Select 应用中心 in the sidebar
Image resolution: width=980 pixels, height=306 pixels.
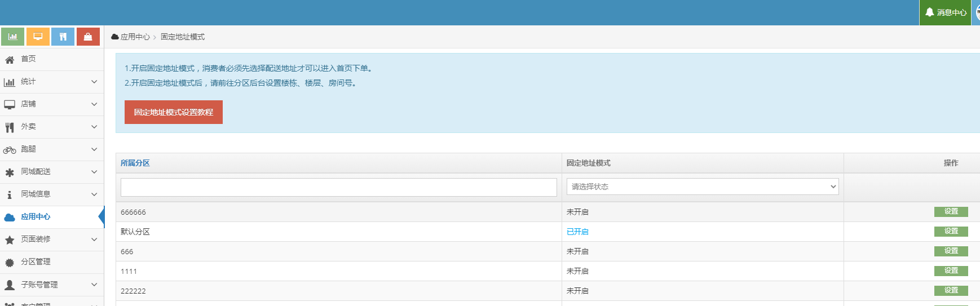[x=36, y=217]
